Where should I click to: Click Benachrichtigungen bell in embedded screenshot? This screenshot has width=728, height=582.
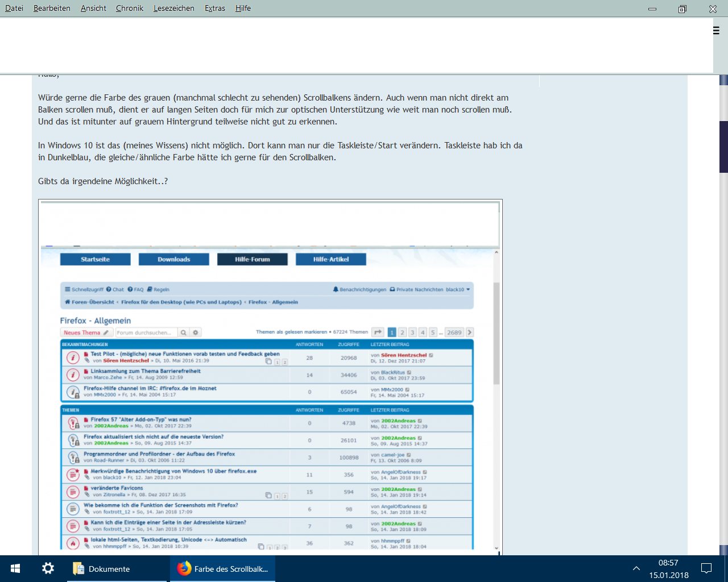coord(359,289)
